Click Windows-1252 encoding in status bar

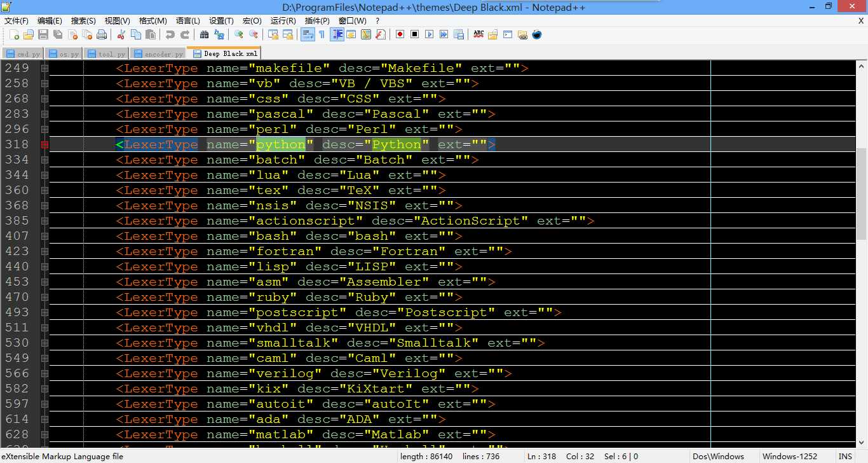pyautogui.click(x=790, y=457)
